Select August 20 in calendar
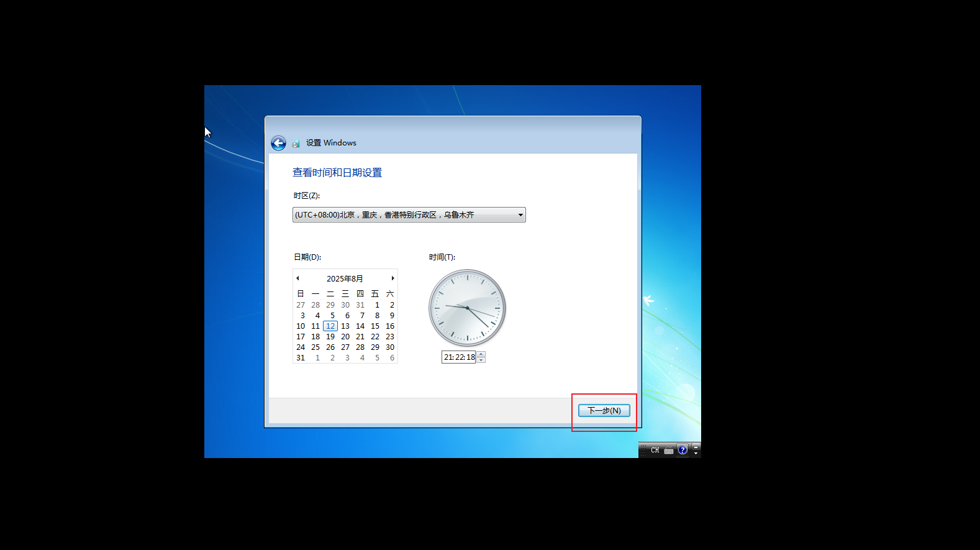980x550 pixels. coord(345,337)
